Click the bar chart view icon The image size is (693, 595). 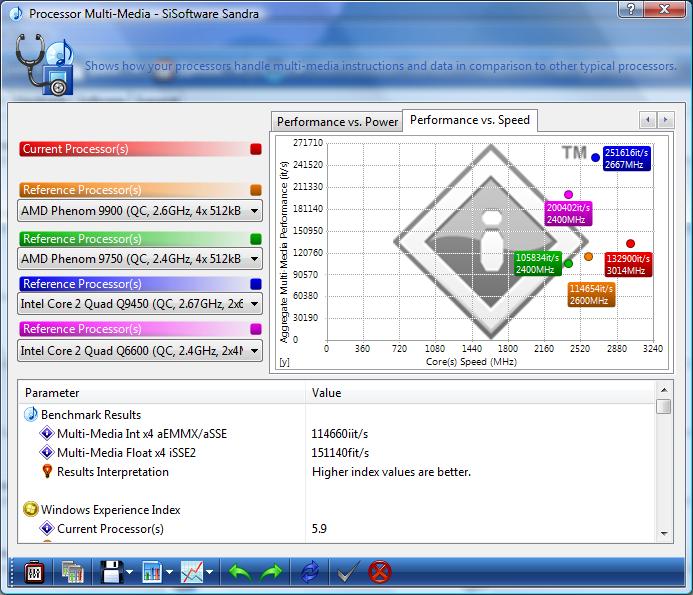(x=152, y=572)
